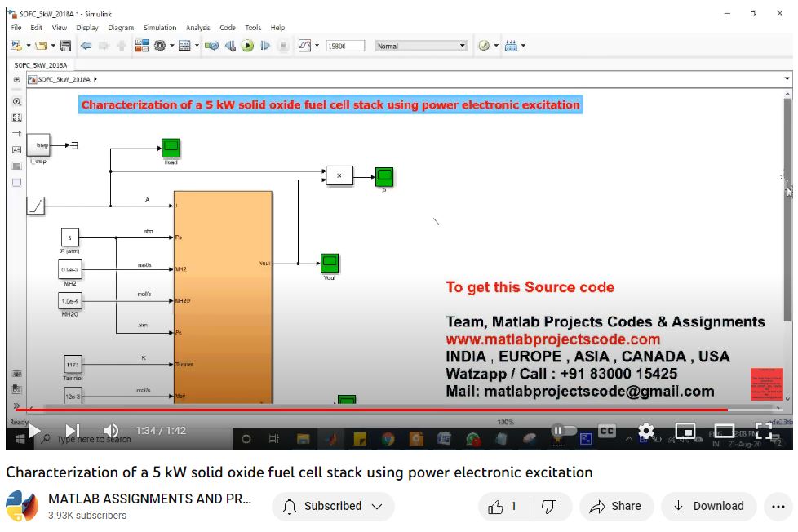
Task: Toggle the autoplay switch in player
Action: (x=562, y=431)
